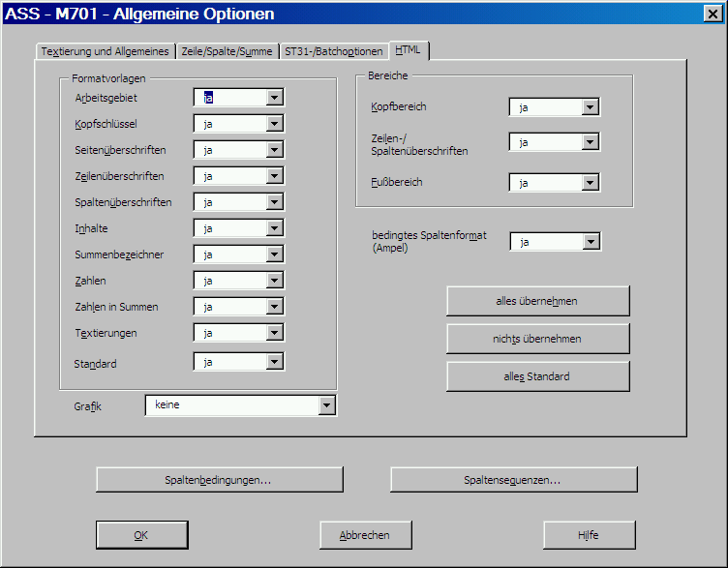Expand the Zeilenüberschriften dropdown

(275, 176)
